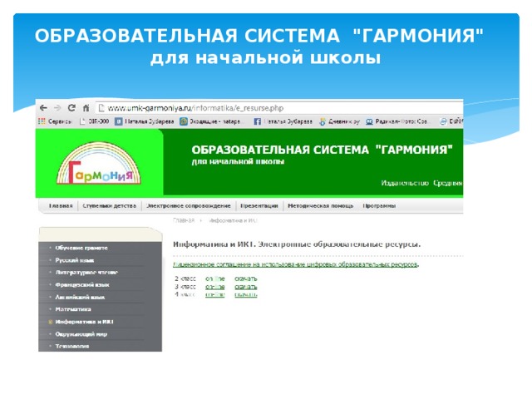Open the 3 класс online link
This screenshot has height=399, width=532.
coord(215,287)
